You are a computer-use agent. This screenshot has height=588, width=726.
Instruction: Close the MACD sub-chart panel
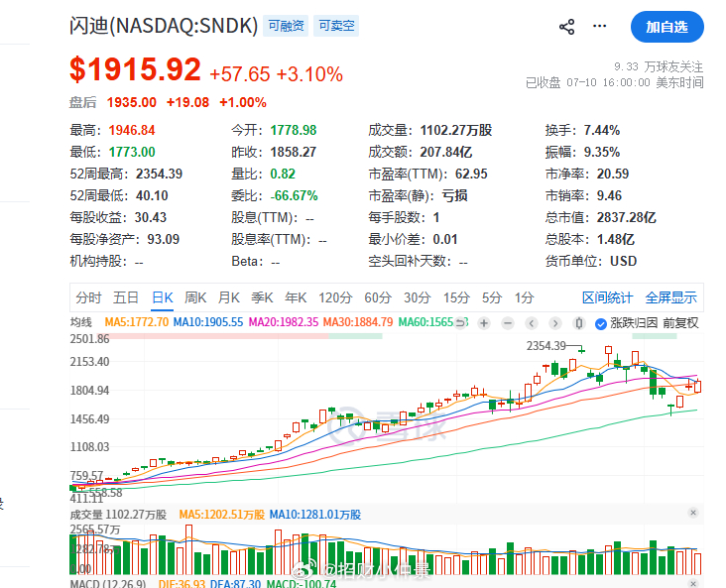693,583
